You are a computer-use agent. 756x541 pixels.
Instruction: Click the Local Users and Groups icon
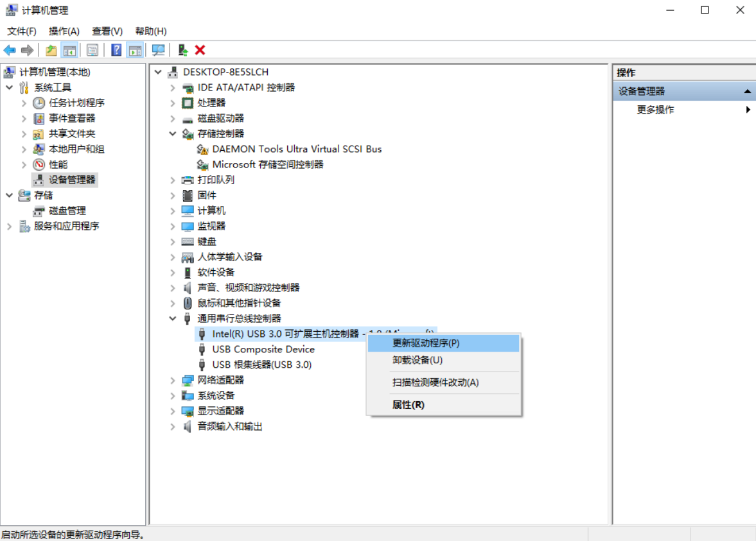tap(39, 149)
